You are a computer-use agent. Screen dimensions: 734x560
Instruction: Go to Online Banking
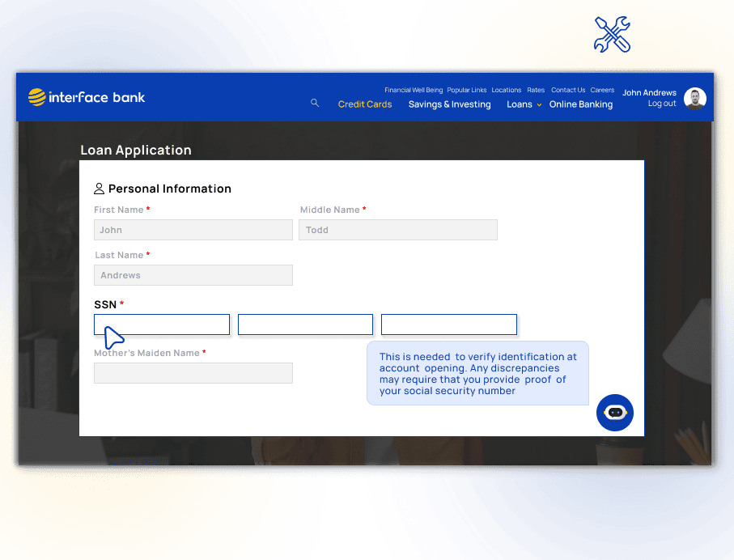coord(580,104)
